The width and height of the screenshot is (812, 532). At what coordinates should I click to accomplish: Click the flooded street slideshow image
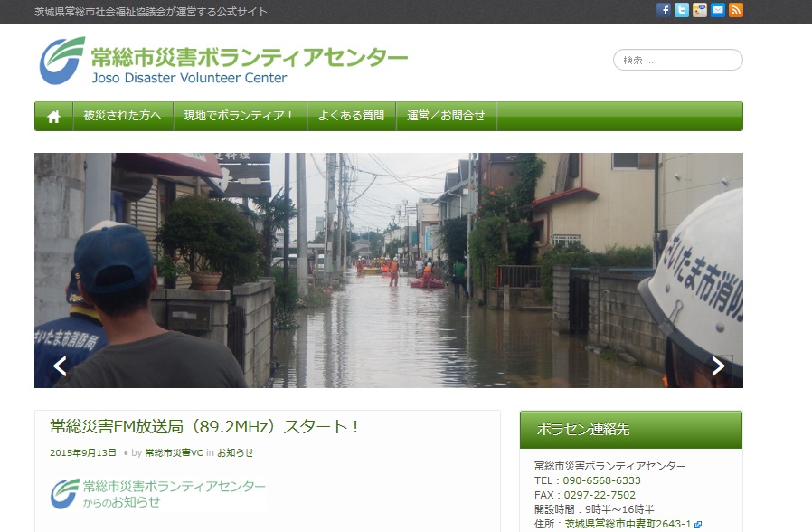(389, 271)
